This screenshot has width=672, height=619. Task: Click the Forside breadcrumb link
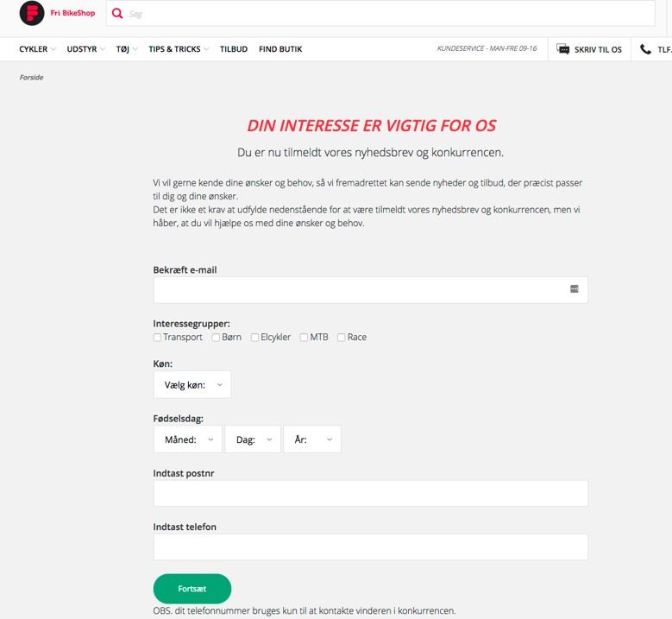(31, 78)
